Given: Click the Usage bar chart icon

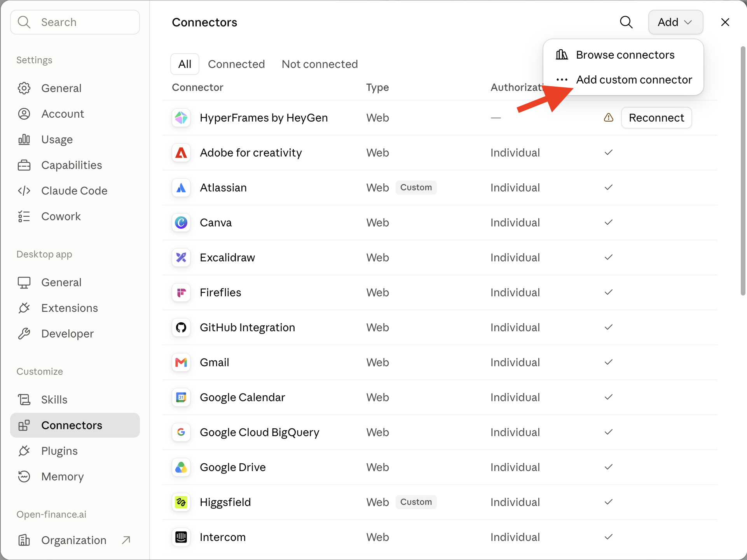Looking at the screenshot, I should 24,139.
